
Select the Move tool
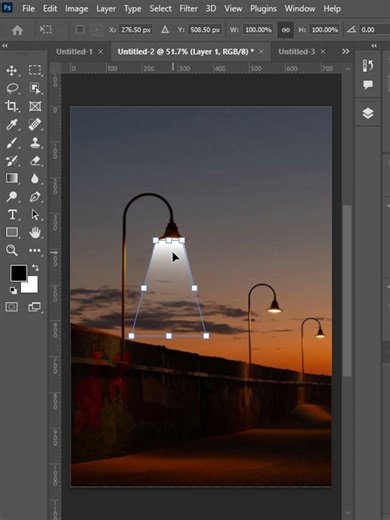point(12,70)
